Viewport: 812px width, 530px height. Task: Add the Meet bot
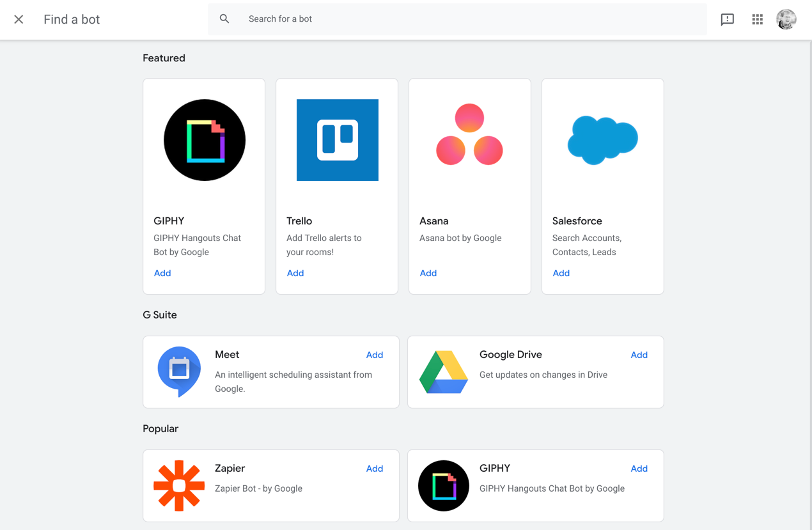pos(375,355)
